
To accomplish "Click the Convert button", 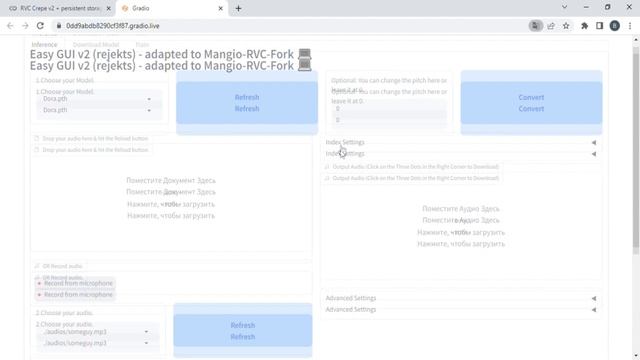I will pos(531,103).
